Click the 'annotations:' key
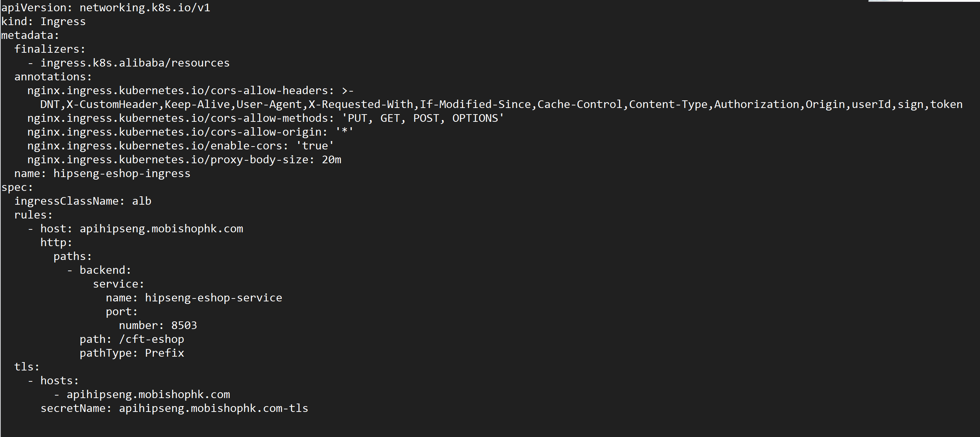The image size is (980, 437). pos(53,76)
